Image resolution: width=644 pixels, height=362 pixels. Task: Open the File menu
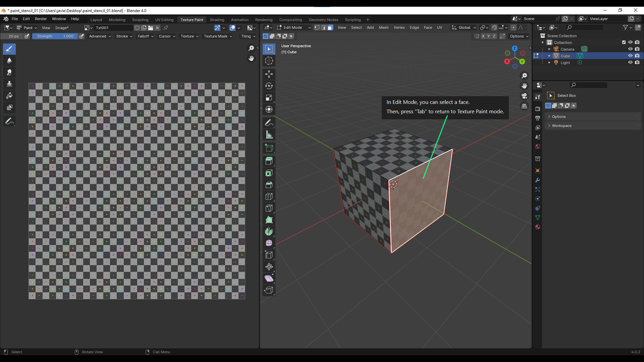pyautogui.click(x=15, y=19)
